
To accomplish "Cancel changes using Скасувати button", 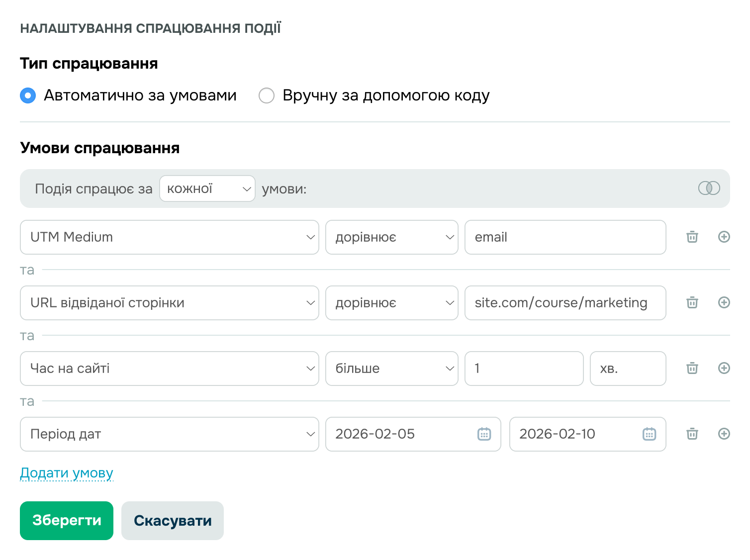I will [172, 520].
